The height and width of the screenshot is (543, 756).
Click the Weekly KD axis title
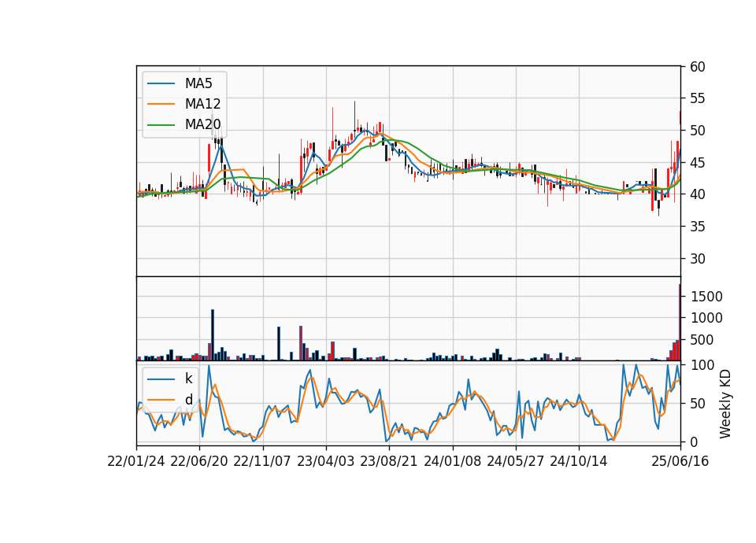[x=725, y=404]
